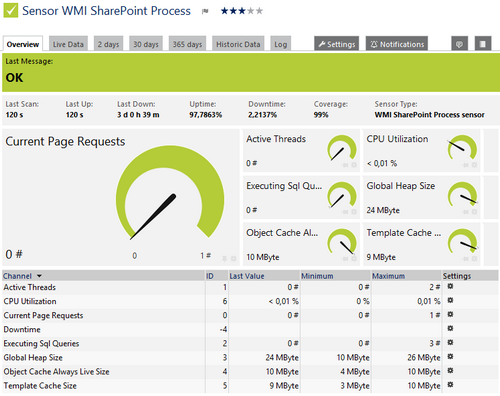
Task: Open settings gear for Downtime row
Action: [x=450, y=328]
